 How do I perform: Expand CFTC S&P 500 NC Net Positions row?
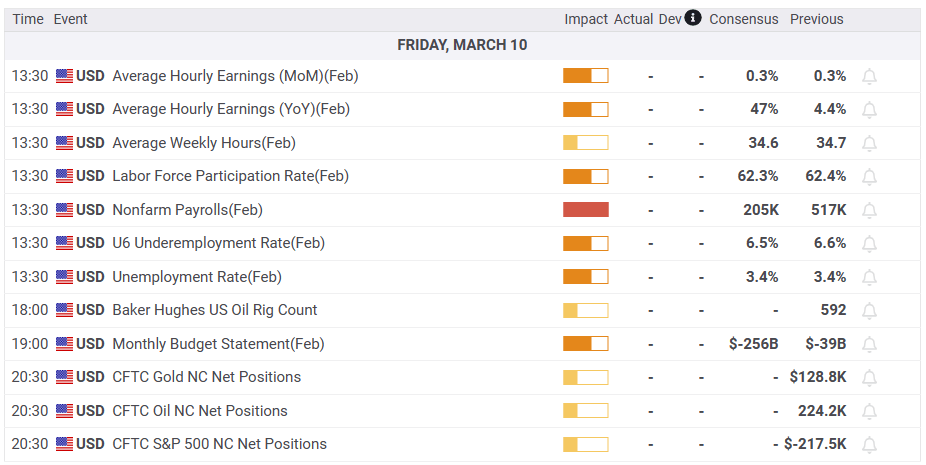click(219, 444)
